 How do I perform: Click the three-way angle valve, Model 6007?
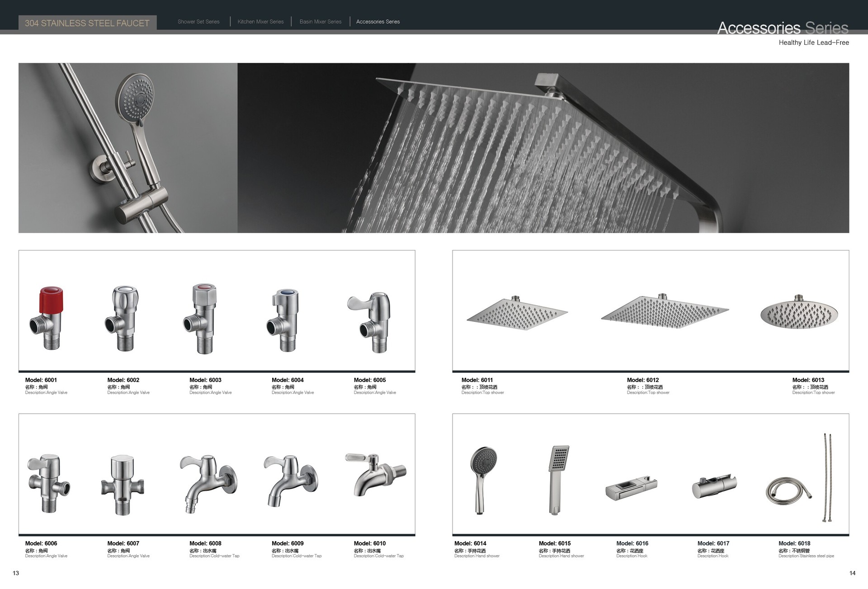(x=122, y=485)
